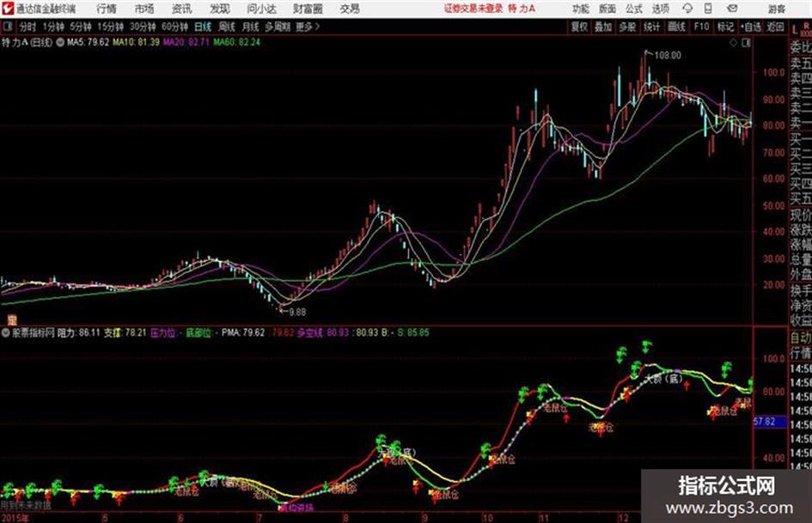
Task: Open the 问小达 menu
Action: 261,9
